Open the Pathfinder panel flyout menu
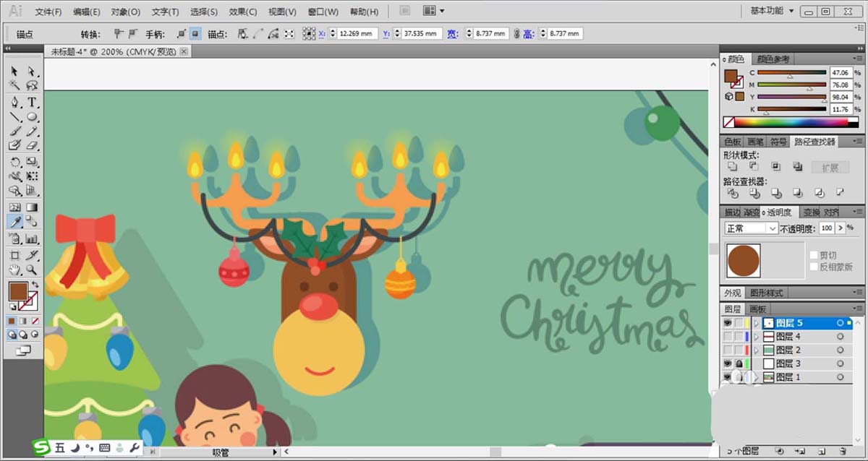Image resolution: width=868 pixels, height=461 pixels. tap(856, 142)
